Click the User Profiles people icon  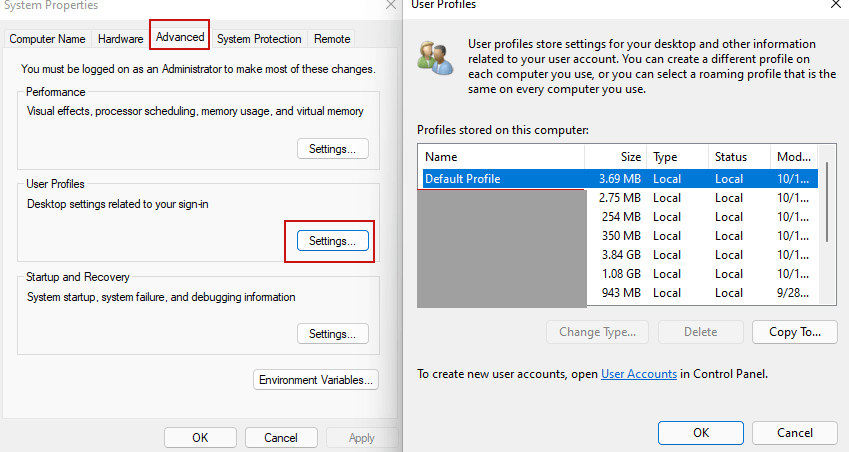tap(435, 58)
